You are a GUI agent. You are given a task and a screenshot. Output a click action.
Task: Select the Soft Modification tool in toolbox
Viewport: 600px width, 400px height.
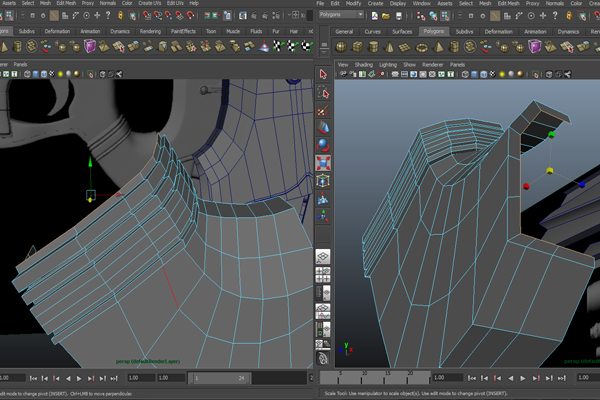[x=323, y=199]
